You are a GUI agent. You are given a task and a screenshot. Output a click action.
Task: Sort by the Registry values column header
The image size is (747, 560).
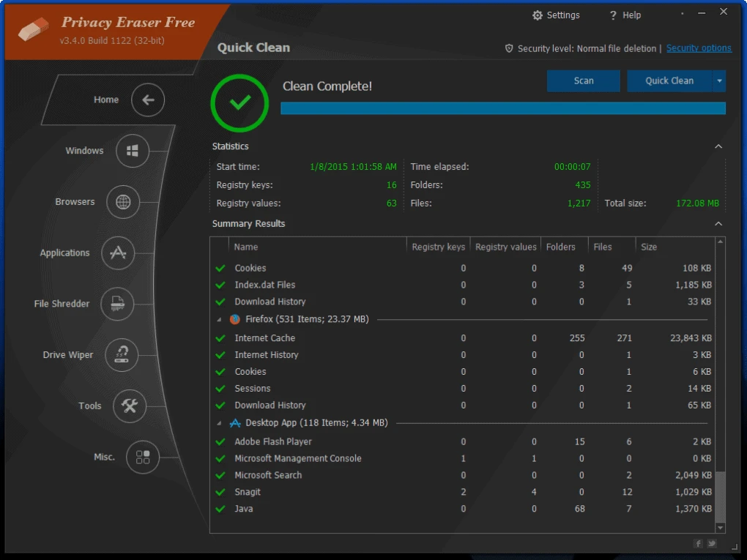click(505, 247)
